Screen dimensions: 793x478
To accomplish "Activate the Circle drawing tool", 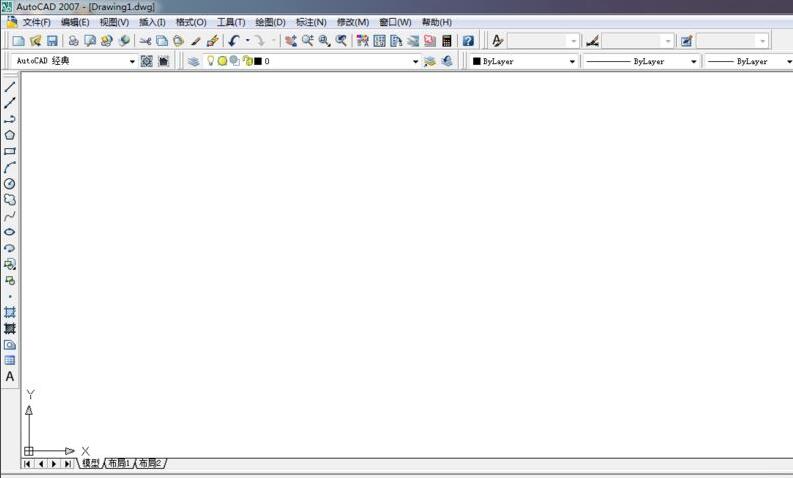I will (10, 184).
